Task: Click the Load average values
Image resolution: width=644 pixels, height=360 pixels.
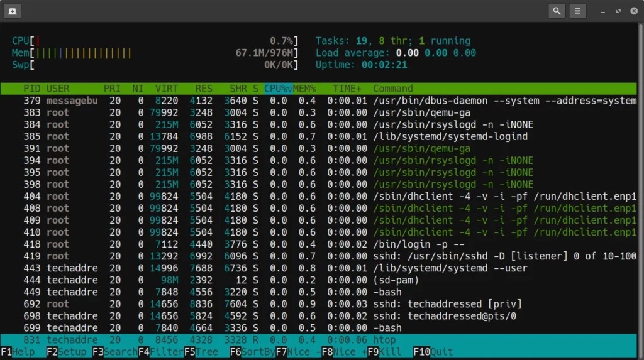Action: pos(436,53)
